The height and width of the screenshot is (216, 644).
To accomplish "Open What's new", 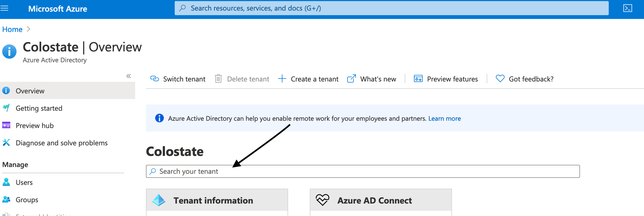I will pyautogui.click(x=372, y=79).
